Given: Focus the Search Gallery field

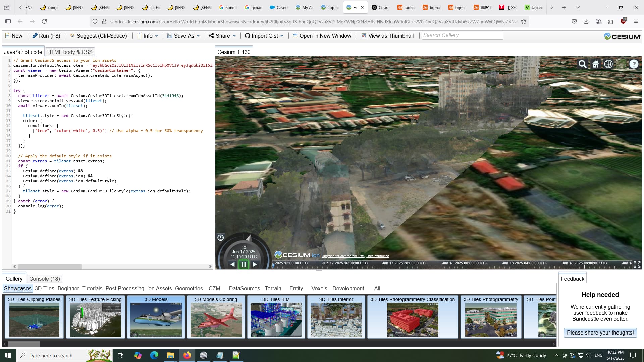Looking at the screenshot, I should tap(462, 35).
